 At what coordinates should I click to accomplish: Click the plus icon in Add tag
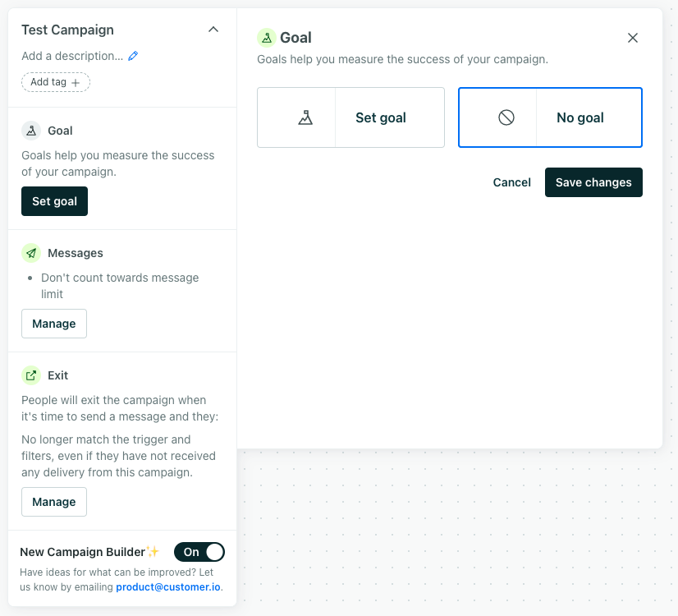coord(76,83)
